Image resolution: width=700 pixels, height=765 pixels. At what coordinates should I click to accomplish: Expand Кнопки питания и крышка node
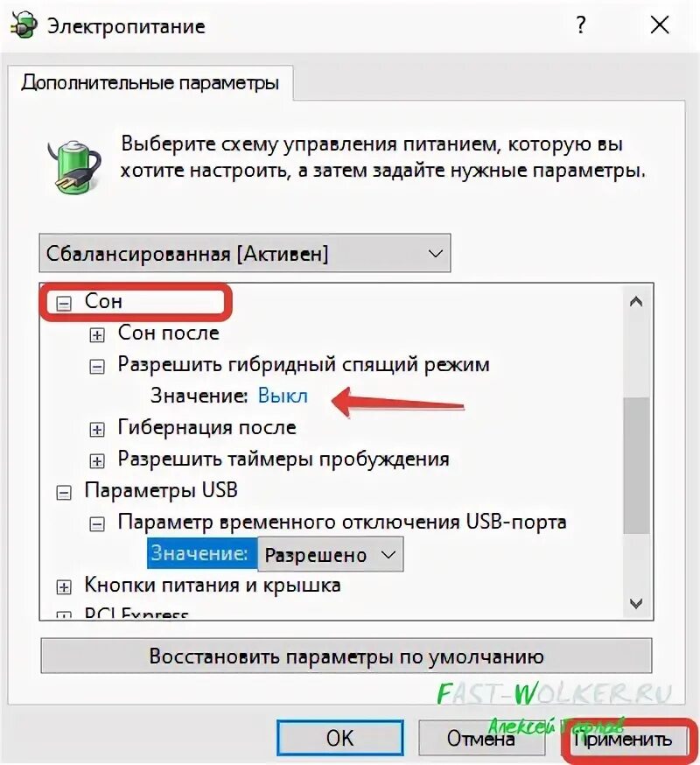[x=63, y=587]
